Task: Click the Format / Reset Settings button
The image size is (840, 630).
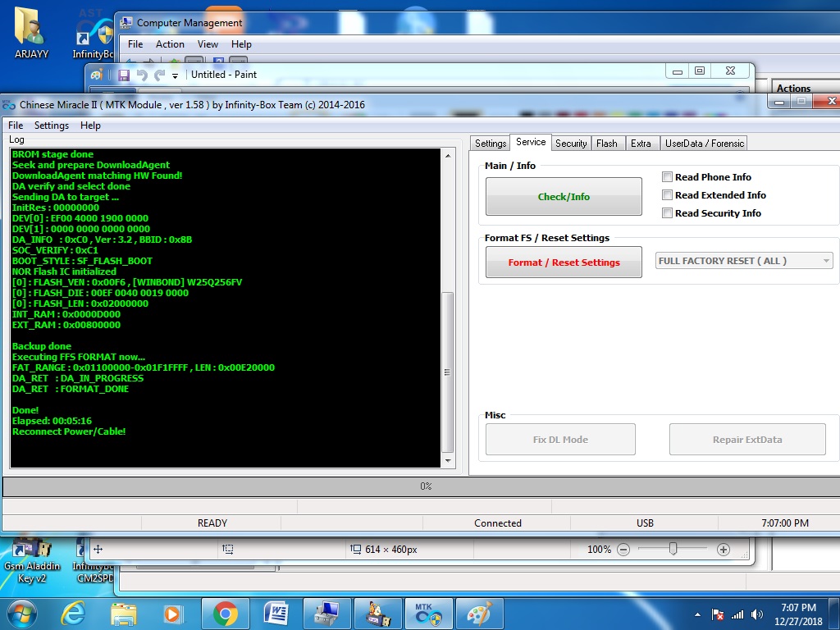Action: pyautogui.click(x=564, y=262)
